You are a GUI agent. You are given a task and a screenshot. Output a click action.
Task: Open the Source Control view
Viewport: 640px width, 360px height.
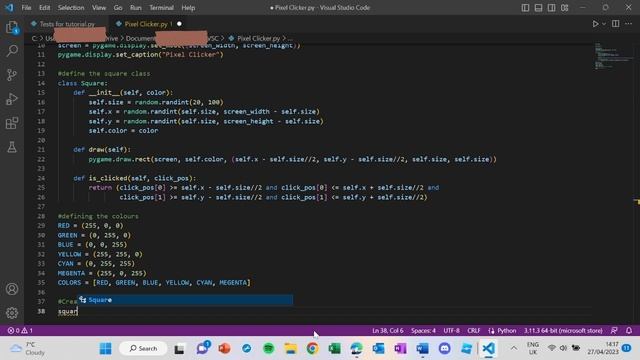tap(12, 75)
